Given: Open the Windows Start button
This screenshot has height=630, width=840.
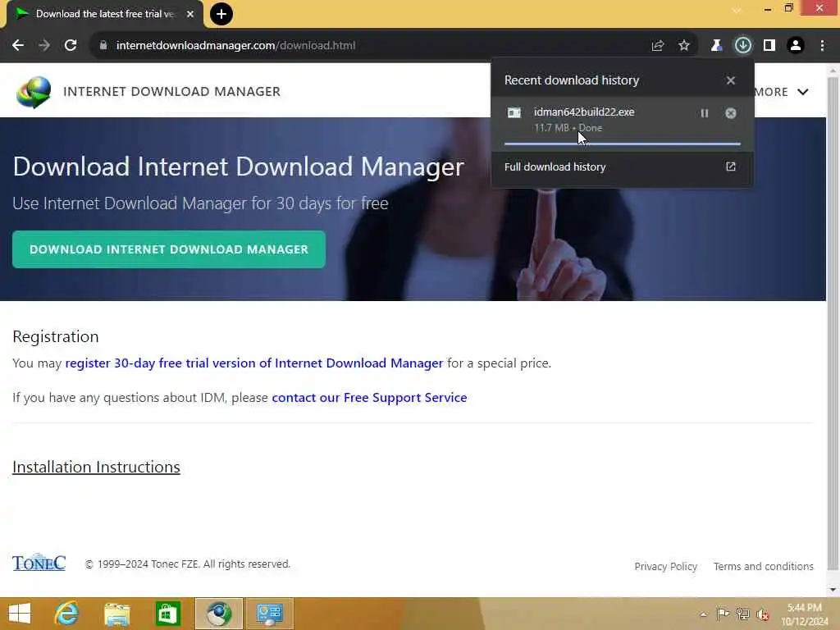Looking at the screenshot, I should point(20,614).
